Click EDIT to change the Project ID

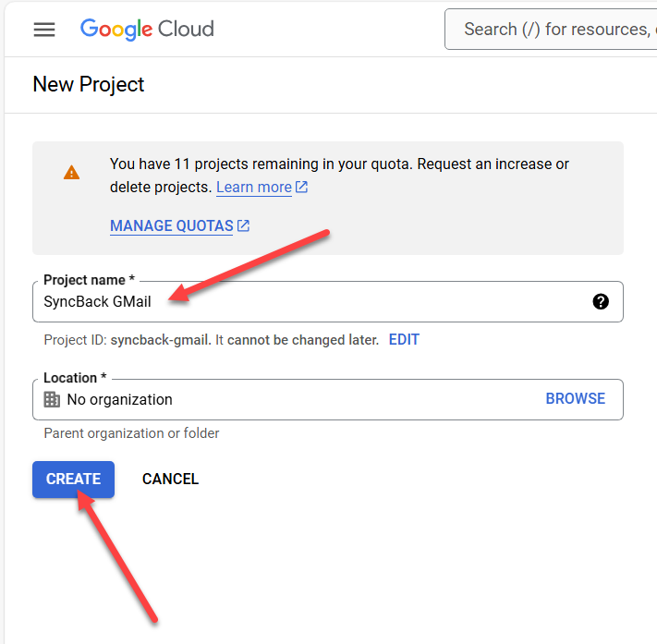click(x=404, y=340)
